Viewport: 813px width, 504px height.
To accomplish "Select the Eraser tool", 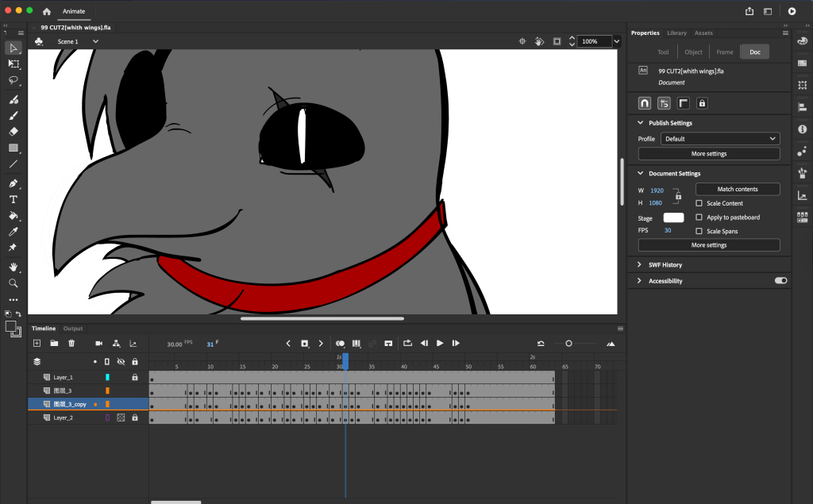I will click(13, 132).
